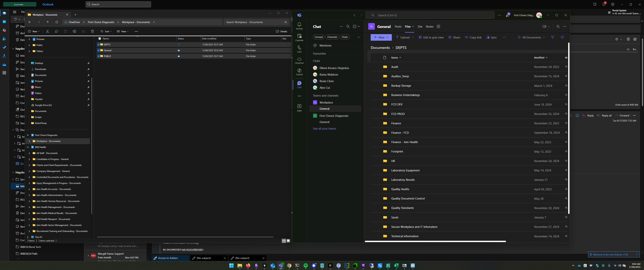Screen dimensions: 644x270
Task: Switch to details list view in File Explorer
Action: [284, 241]
